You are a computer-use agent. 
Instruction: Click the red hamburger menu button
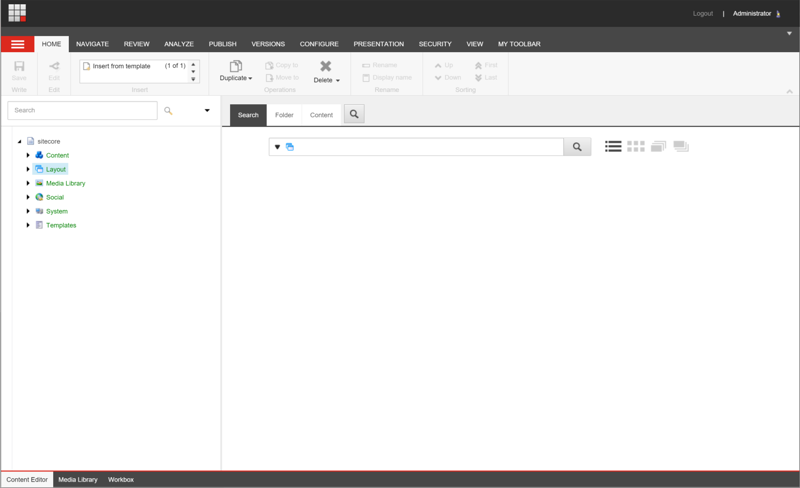point(17,44)
